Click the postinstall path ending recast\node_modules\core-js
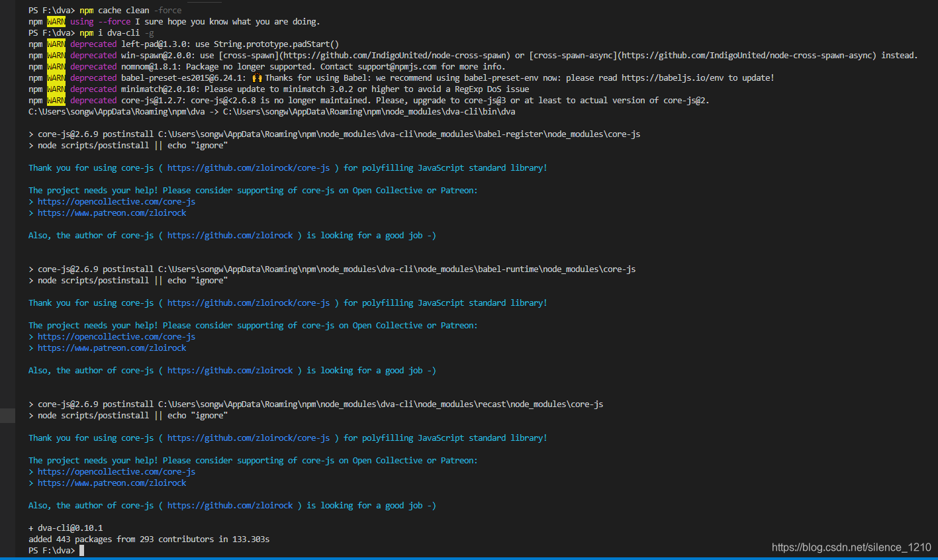Screen dimensions: 938x560 tap(381, 404)
